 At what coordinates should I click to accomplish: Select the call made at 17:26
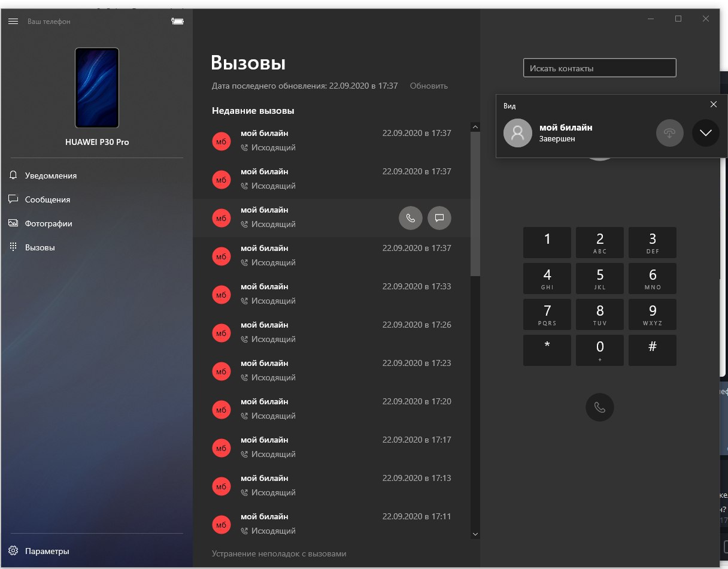(x=332, y=333)
